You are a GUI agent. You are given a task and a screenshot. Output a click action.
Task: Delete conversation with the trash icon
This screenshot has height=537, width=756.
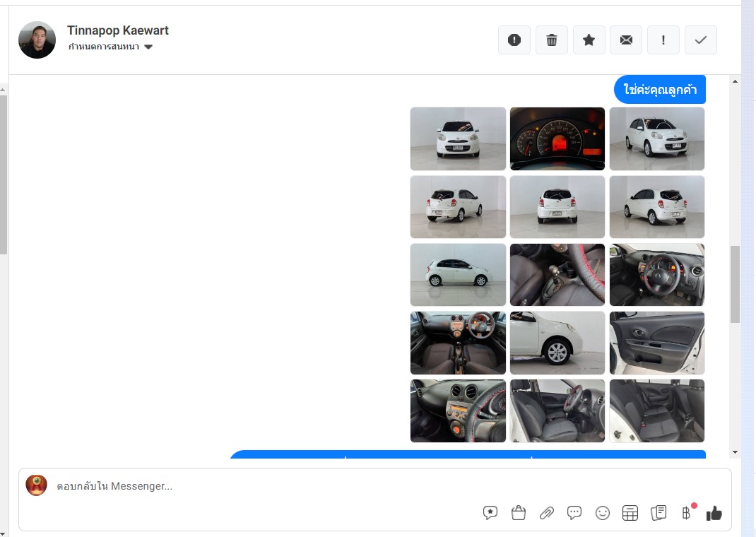click(552, 40)
